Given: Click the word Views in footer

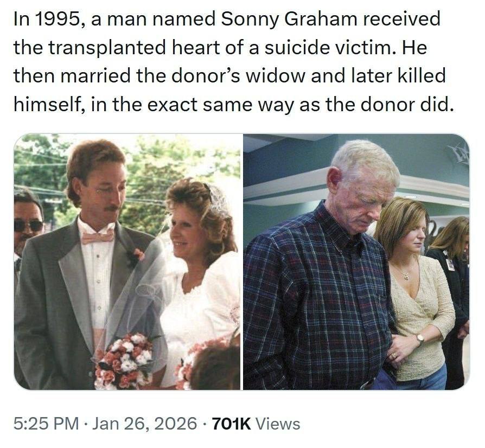Looking at the screenshot, I should pos(277,424).
